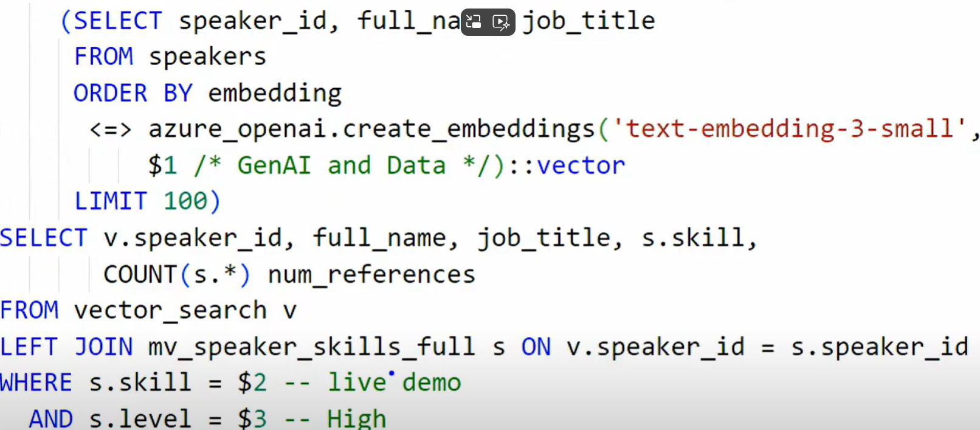980x430 pixels.
Task: Click 's.speaker_id' at the join line end
Action: coord(879,347)
